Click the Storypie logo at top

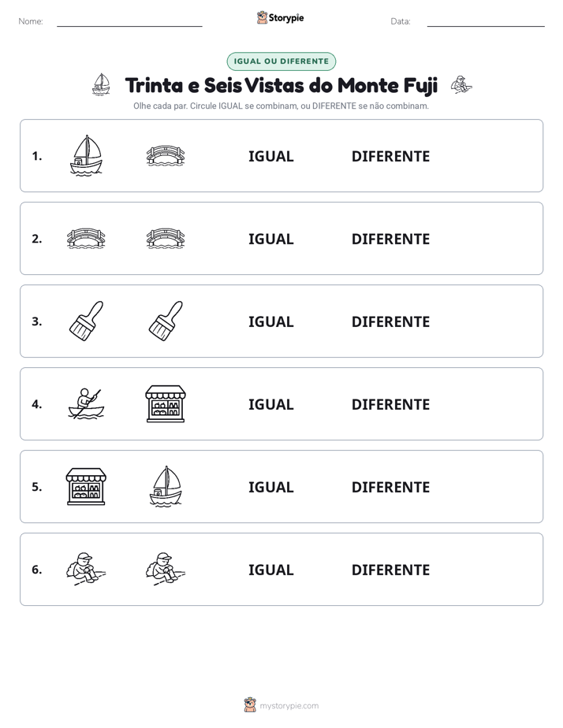[x=281, y=18]
